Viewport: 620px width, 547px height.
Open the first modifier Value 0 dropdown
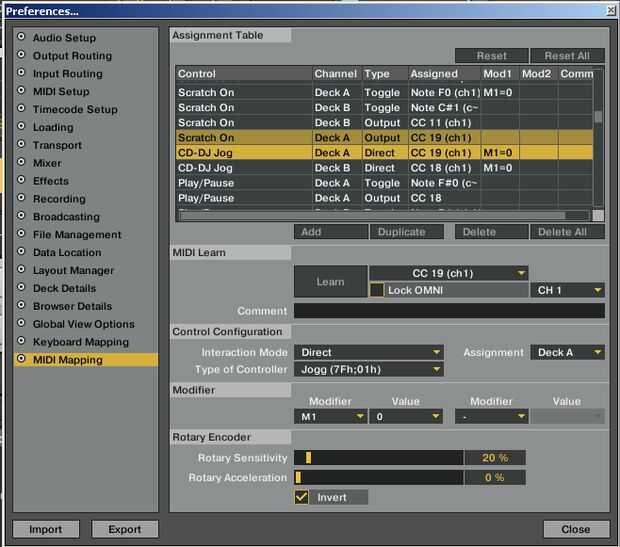pos(406,416)
